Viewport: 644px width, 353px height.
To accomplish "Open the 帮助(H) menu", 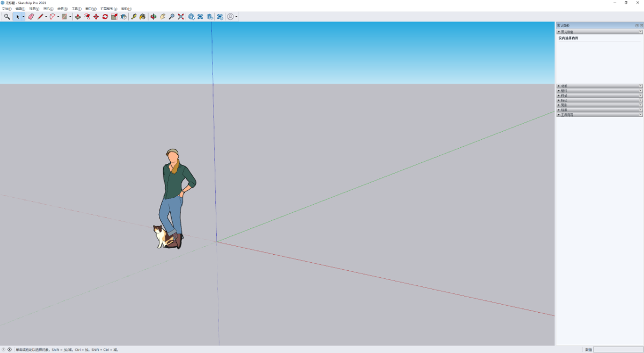I will [x=126, y=9].
